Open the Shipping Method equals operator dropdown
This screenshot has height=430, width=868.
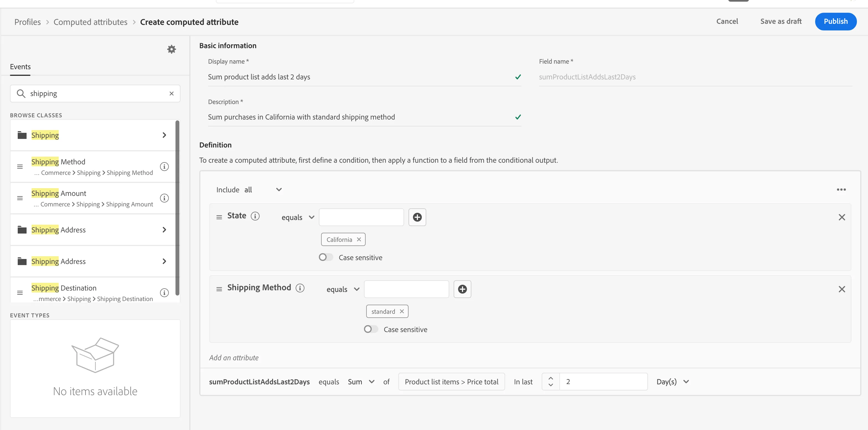click(x=343, y=289)
